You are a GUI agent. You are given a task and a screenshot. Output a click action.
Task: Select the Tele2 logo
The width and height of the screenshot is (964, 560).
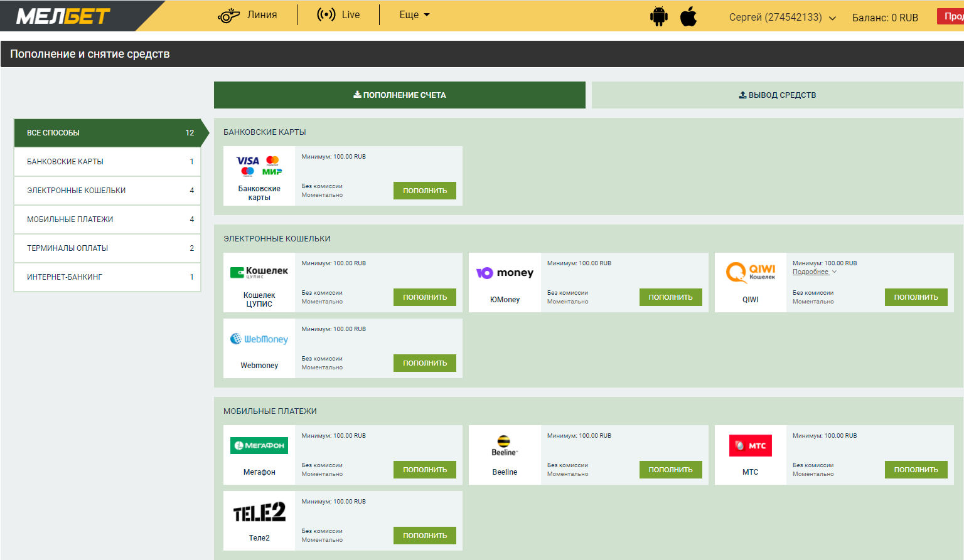259,512
